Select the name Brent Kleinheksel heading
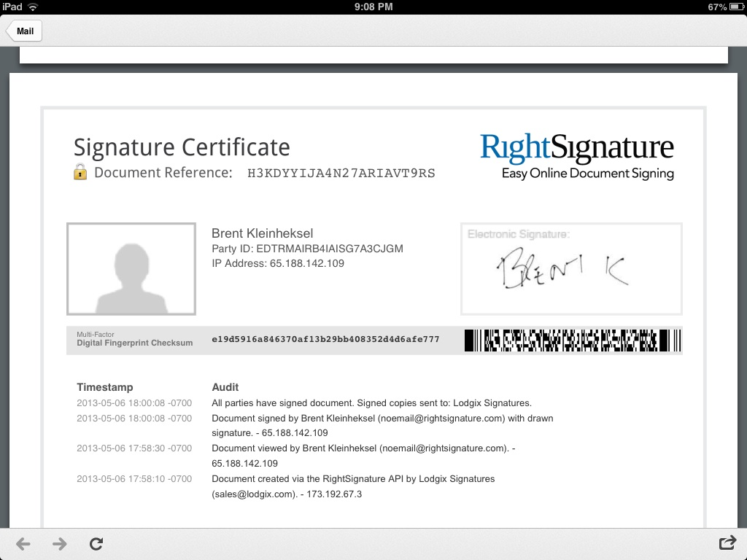The width and height of the screenshot is (747, 560). 262,233
